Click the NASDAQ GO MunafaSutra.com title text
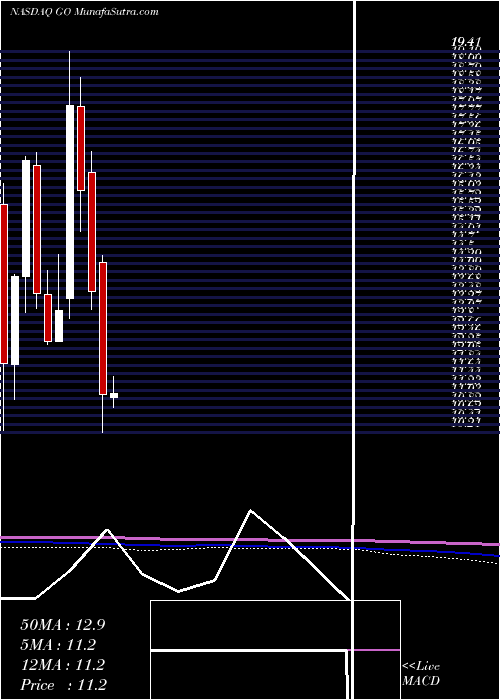 pos(84,12)
